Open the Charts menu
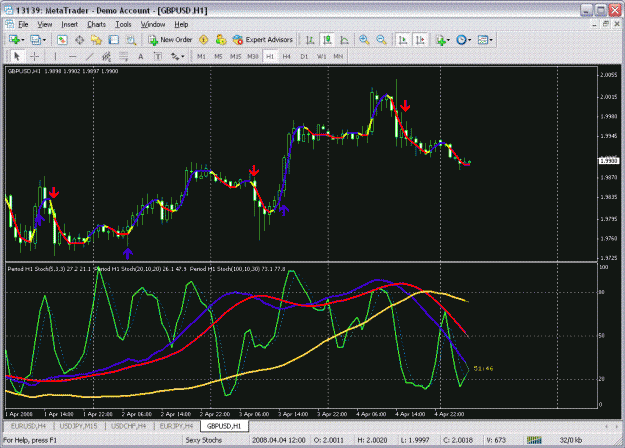The width and height of the screenshot is (625, 448). click(x=96, y=25)
